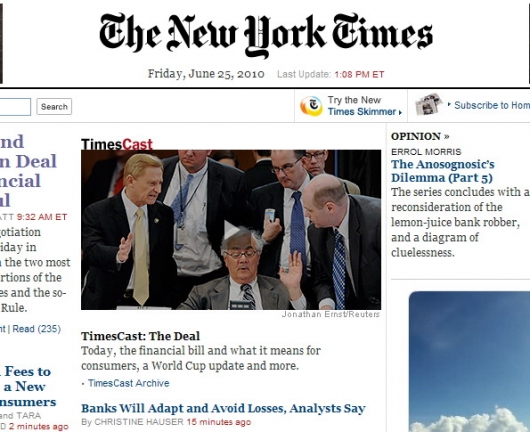This screenshot has height=432, width=530.
Task: Open the Fees to a New consumers headline
Action: click(28, 387)
